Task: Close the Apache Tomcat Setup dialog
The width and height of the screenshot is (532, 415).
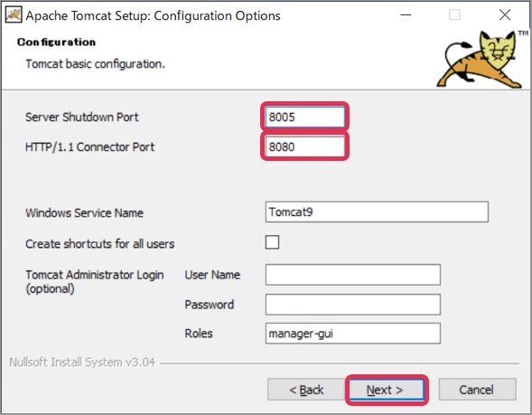Action: (505, 15)
